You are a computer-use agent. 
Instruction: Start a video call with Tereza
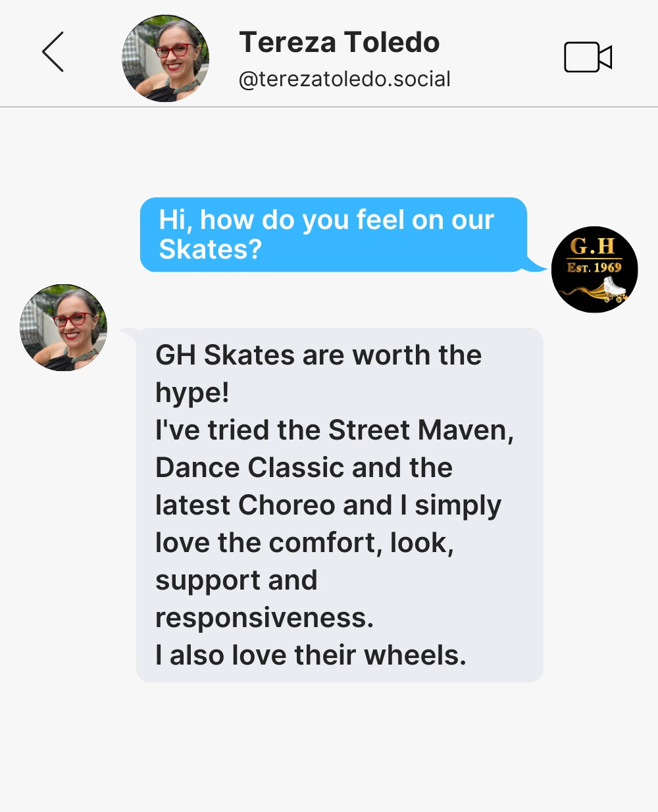[x=588, y=57]
